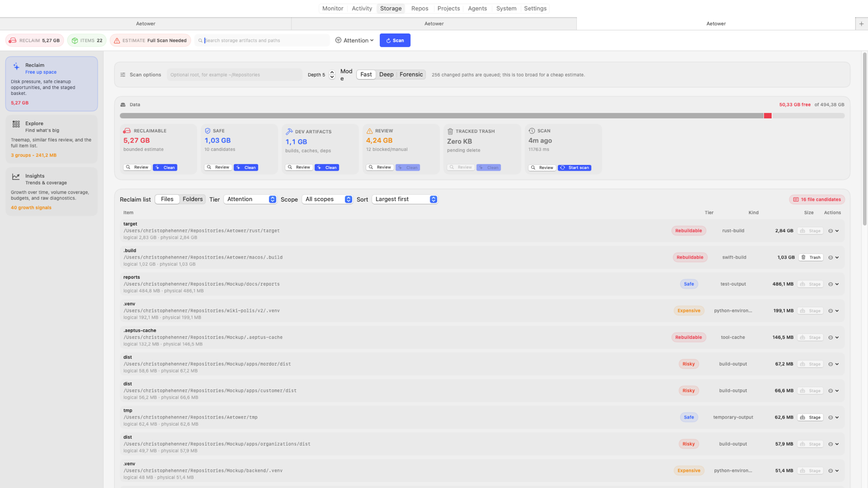
Task: Click the Dev Artifacts hammer icon
Action: pyautogui.click(x=289, y=131)
